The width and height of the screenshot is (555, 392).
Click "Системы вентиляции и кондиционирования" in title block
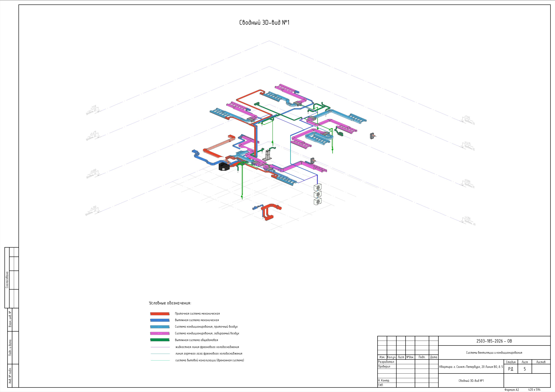pos(494,353)
